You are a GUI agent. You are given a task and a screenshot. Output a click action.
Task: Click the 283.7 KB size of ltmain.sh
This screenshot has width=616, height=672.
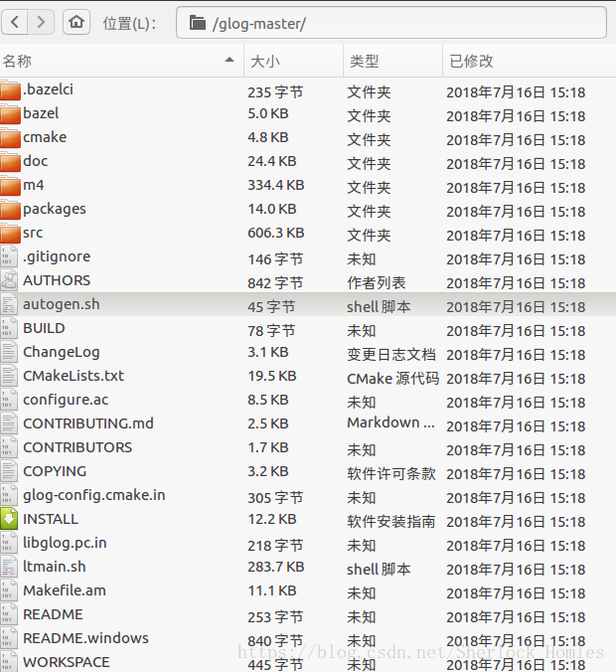click(x=276, y=567)
